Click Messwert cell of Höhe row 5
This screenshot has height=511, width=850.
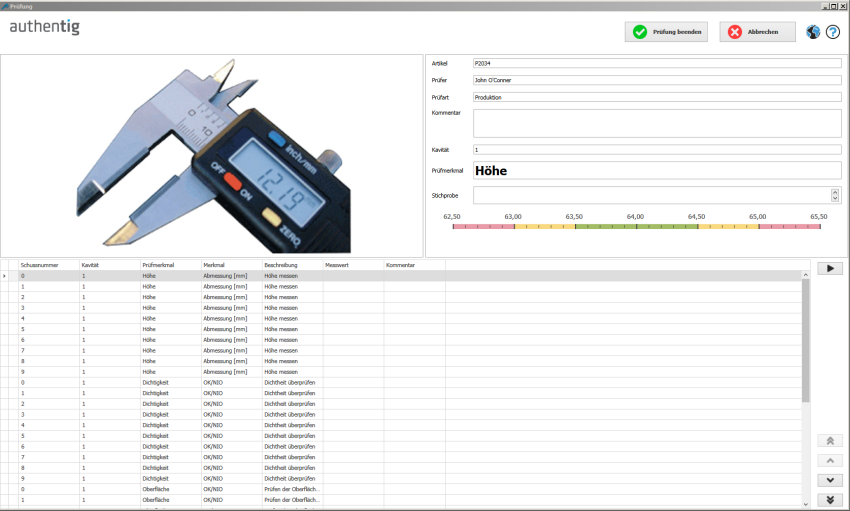353,329
